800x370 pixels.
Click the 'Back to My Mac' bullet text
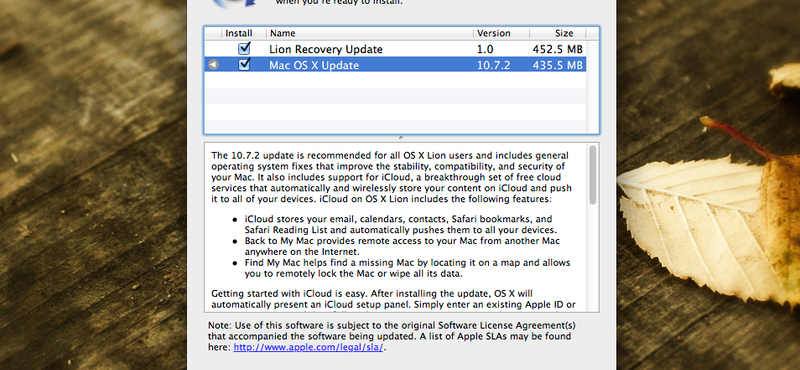[402, 246]
